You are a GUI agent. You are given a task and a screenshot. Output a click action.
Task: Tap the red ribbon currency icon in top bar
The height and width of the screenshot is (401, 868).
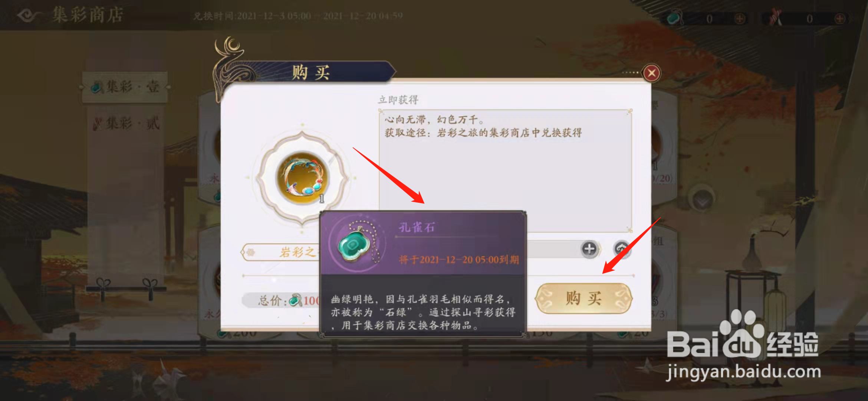click(775, 17)
